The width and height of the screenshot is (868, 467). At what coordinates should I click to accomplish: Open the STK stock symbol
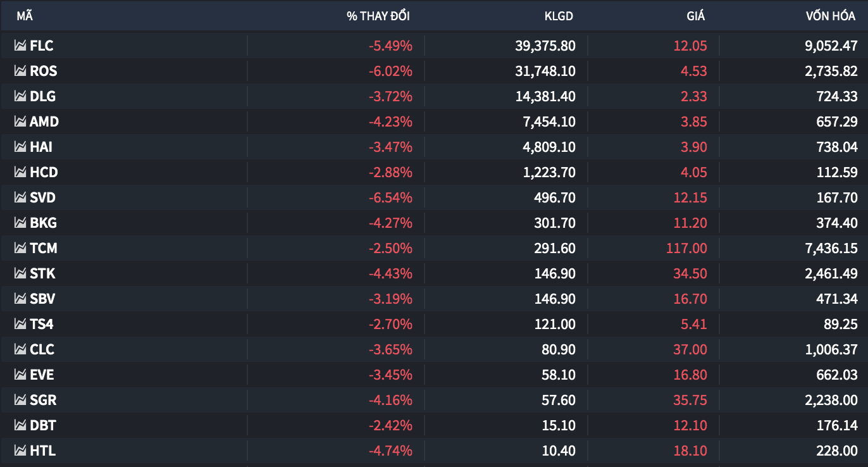pos(42,273)
